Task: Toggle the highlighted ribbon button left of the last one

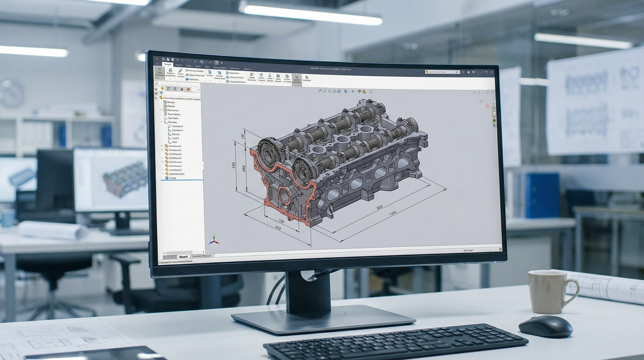Action: tap(297, 80)
